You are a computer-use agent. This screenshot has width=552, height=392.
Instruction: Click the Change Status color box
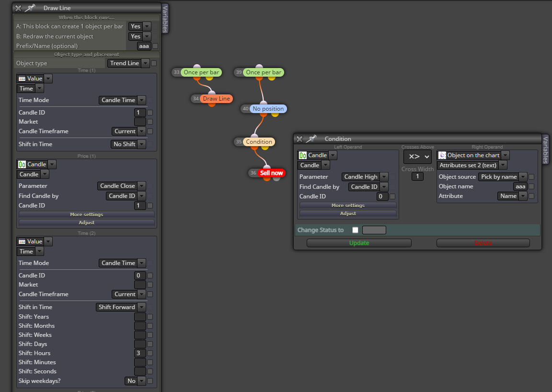point(374,230)
